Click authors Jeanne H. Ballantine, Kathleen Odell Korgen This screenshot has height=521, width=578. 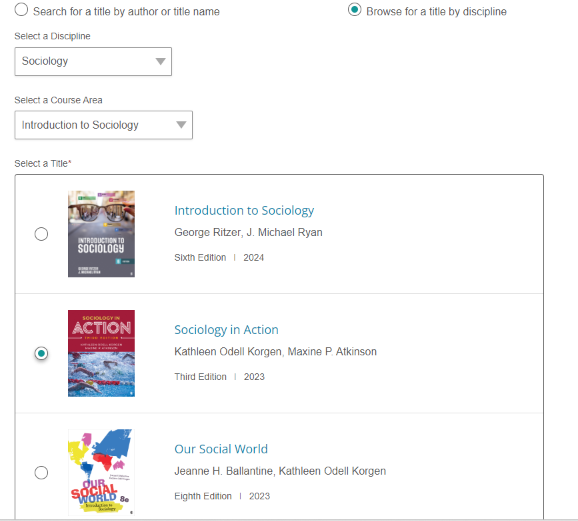coord(280,471)
